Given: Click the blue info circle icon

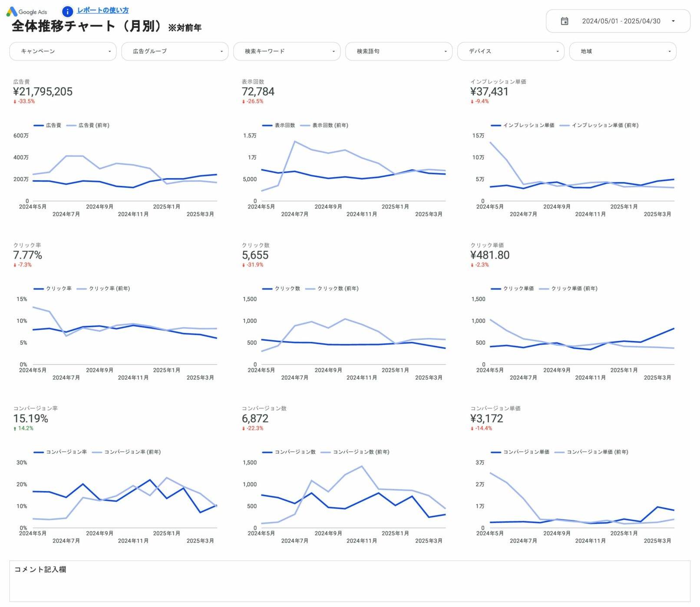Looking at the screenshot, I should tap(67, 11).
